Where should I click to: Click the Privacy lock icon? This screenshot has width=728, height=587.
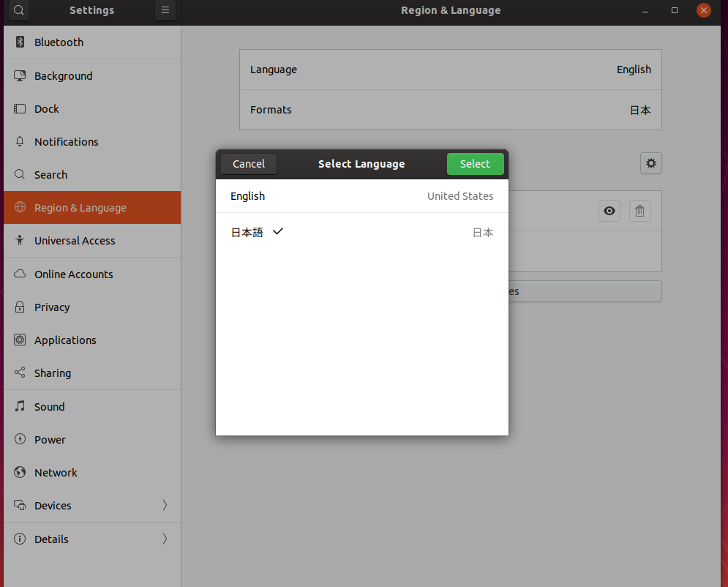point(20,307)
